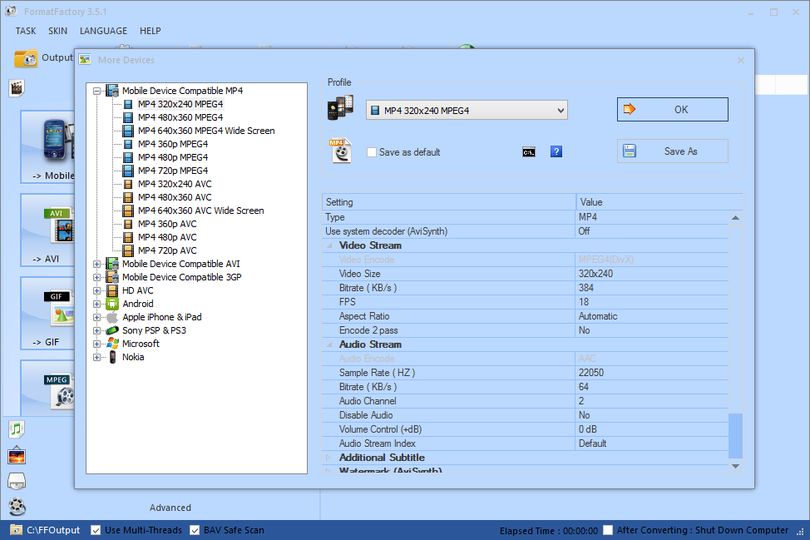Toggle BAV Safe Scan checkbox
810x540 pixels.
point(195,530)
